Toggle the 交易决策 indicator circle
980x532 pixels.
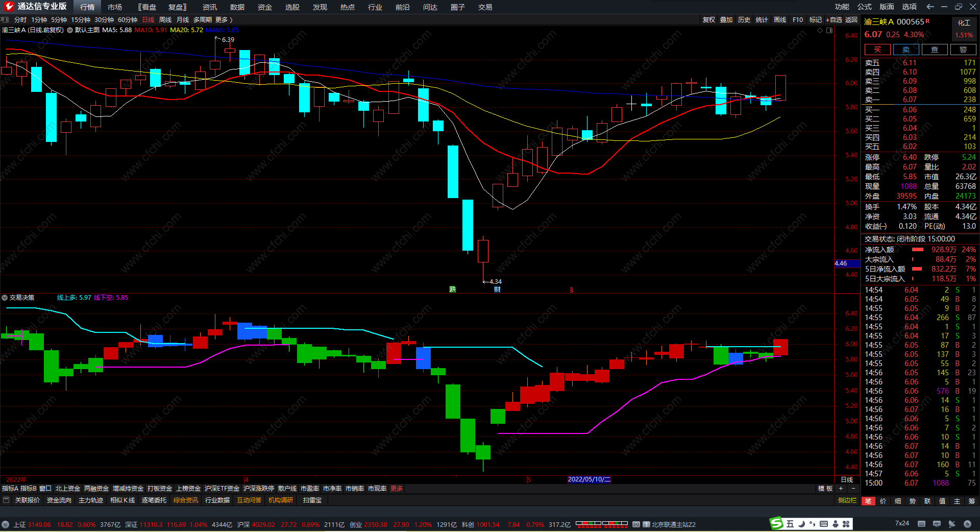(5, 298)
